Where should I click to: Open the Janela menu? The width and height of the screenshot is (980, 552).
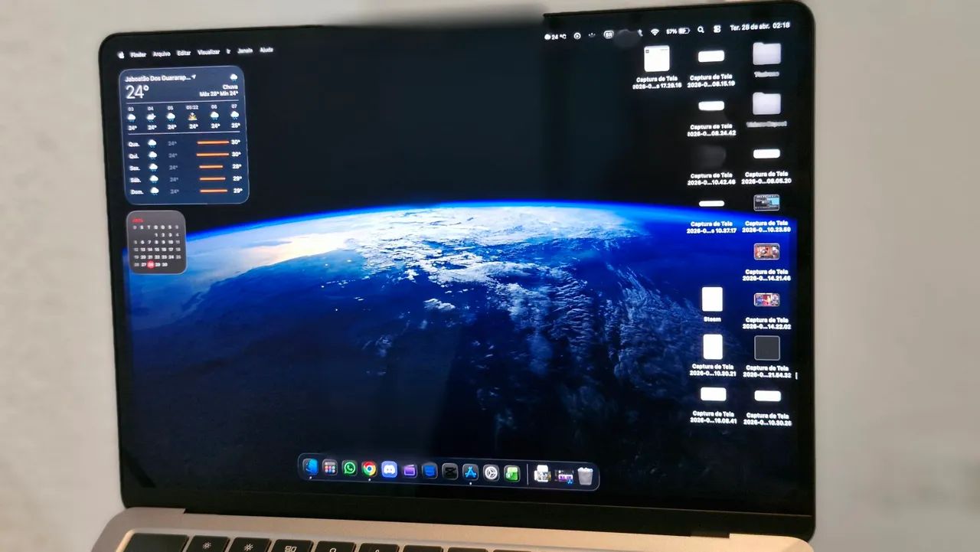tap(245, 51)
